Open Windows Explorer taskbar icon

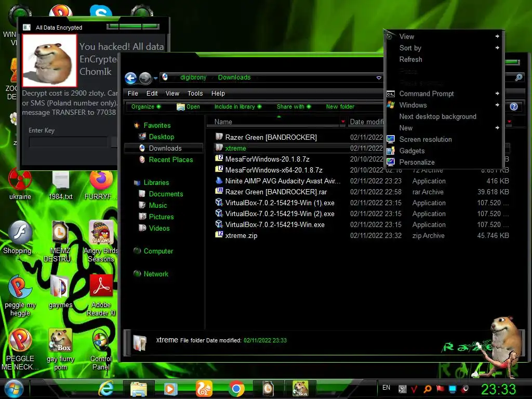[x=138, y=389]
